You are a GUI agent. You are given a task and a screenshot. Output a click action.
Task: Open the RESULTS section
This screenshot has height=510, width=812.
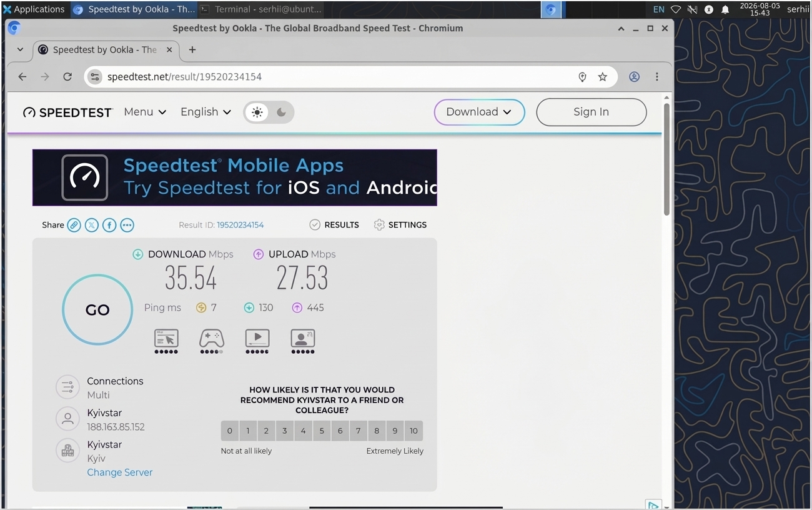click(x=334, y=225)
